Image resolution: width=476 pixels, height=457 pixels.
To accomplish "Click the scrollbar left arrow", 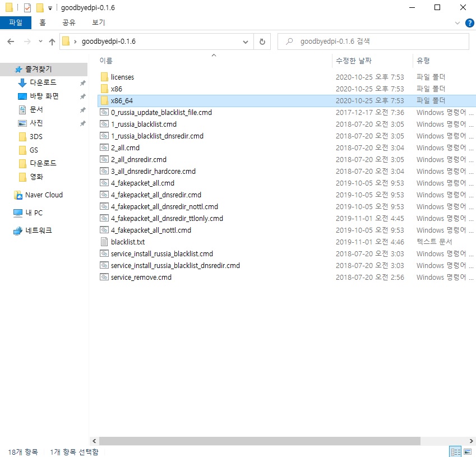I will [x=94, y=441].
